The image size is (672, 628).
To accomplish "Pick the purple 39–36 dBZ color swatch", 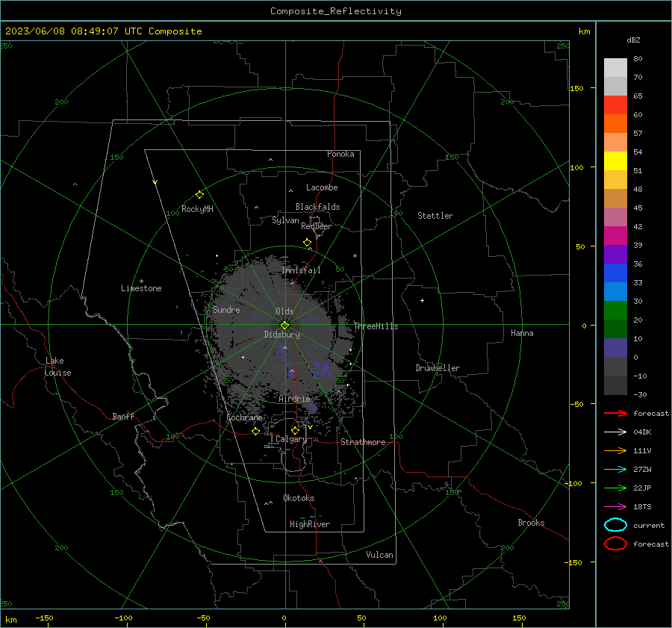I will [615, 254].
